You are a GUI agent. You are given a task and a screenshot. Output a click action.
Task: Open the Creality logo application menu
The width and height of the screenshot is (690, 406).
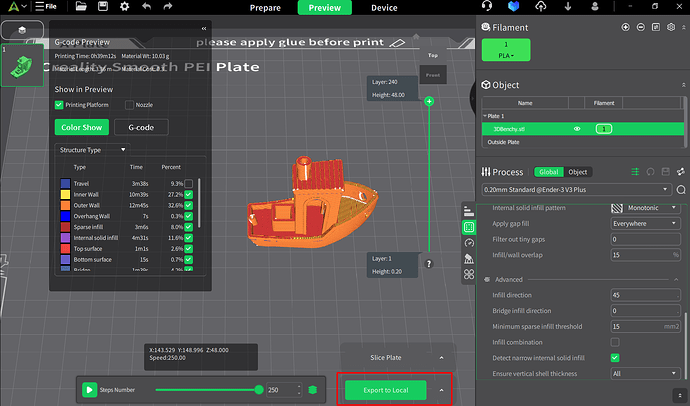[17, 7]
